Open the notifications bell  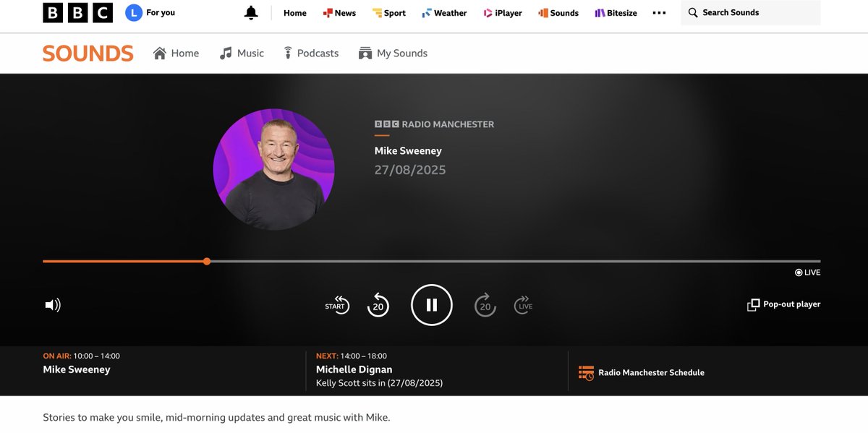click(251, 12)
